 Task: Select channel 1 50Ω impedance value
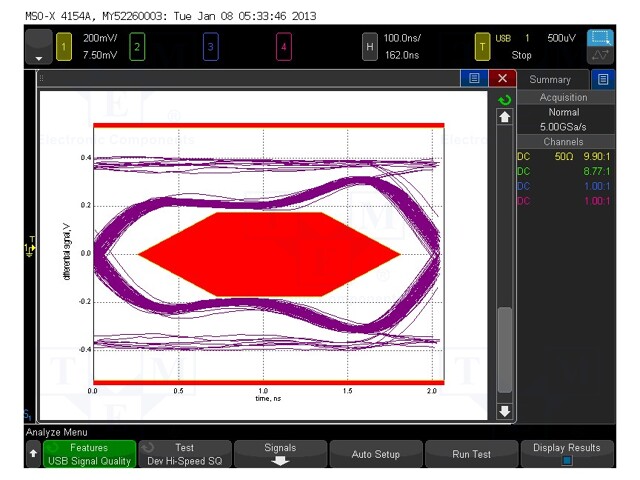[x=564, y=156]
